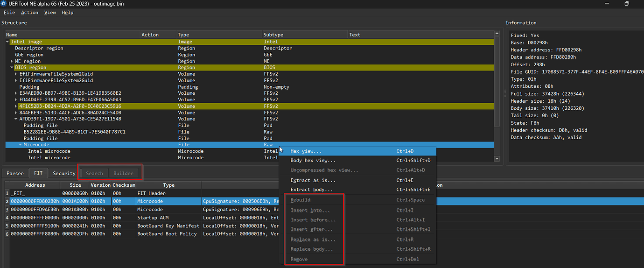Select the Descriptor region row

coord(249,48)
